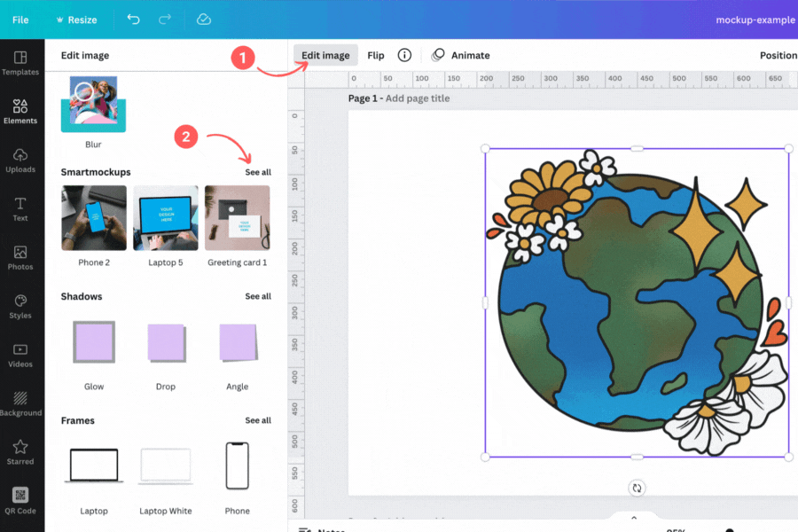
Task: See all Smartmockups
Action: [258, 172]
